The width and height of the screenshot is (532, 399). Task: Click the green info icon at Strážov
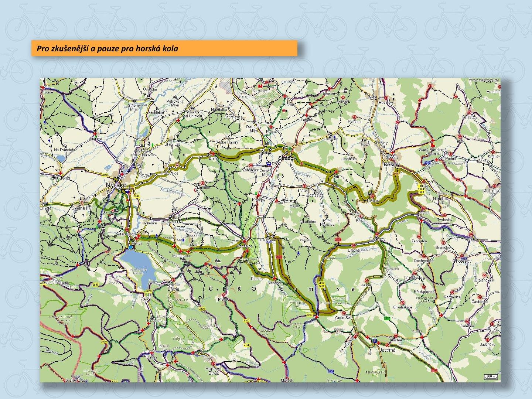tap(290, 149)
